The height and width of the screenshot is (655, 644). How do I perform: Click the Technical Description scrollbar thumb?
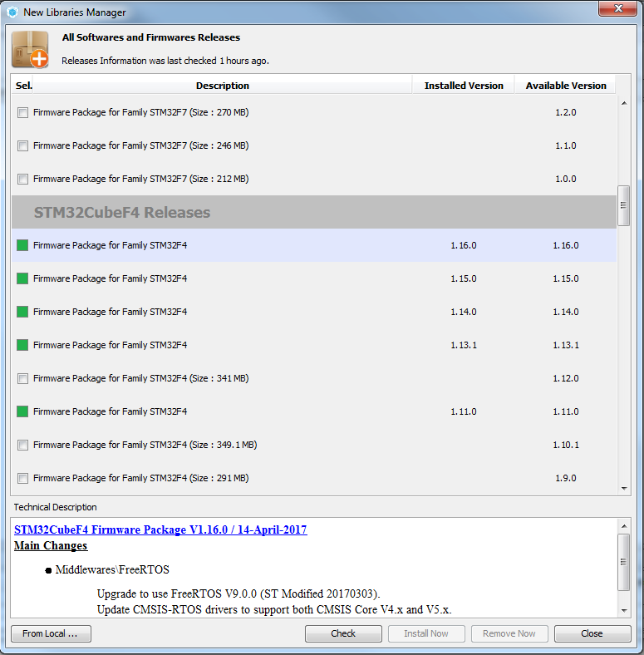[623, 562]
